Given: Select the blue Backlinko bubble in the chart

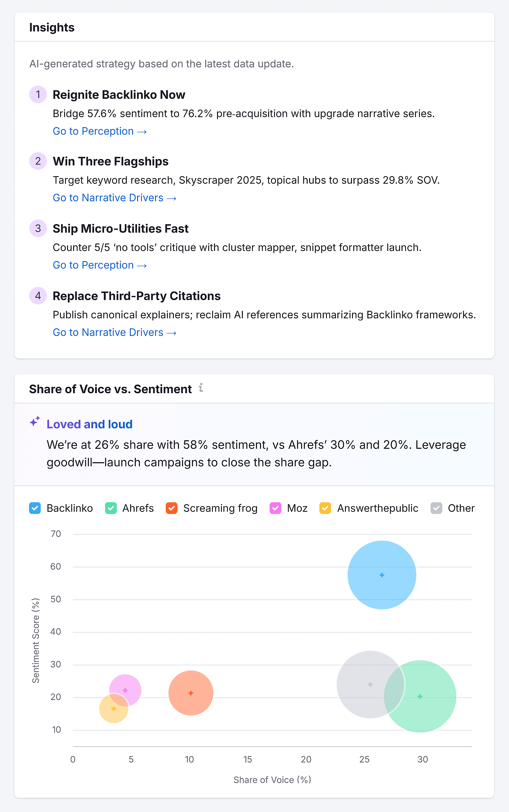Looking at the screenshot, I should click(x=382, y=575).
